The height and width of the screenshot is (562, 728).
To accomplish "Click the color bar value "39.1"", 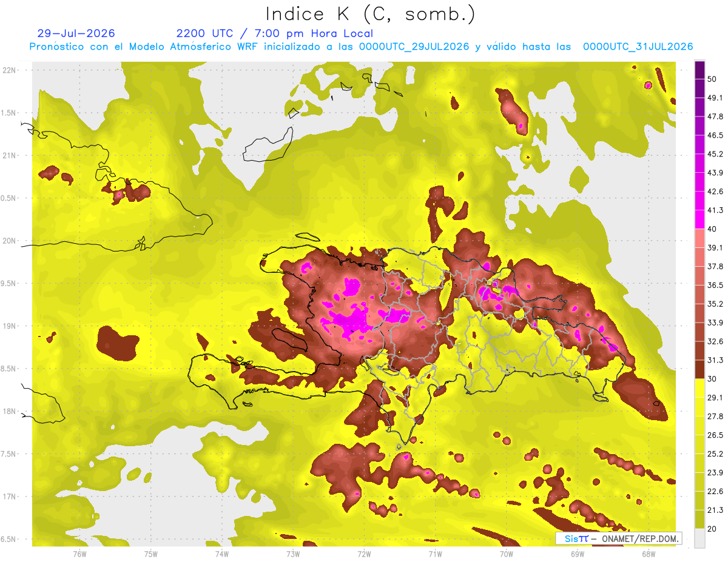I will [715, 247].
